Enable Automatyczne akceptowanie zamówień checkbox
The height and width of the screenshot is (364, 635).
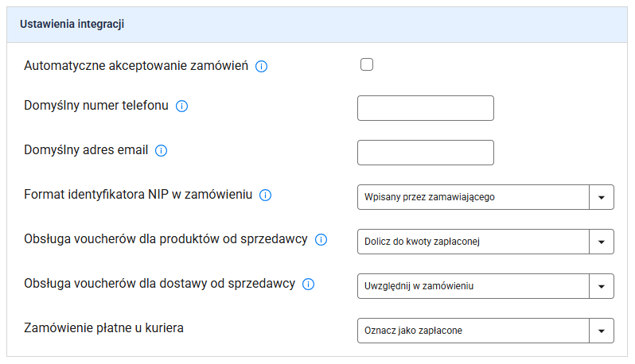pos(367,65)
